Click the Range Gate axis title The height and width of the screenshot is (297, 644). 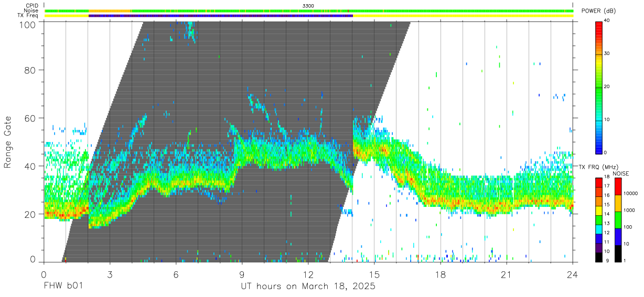(x=8, y=143)
